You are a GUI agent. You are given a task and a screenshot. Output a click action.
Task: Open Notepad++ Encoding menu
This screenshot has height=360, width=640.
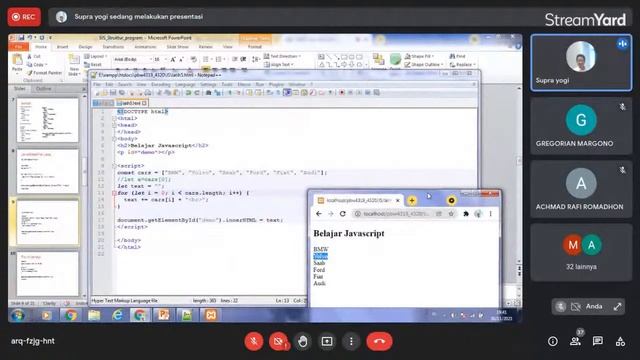click(160, 84)
